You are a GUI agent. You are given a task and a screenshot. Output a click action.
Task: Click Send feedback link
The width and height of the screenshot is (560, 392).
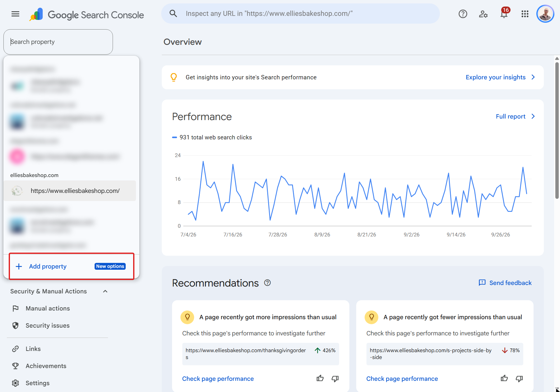click(505, 283)
